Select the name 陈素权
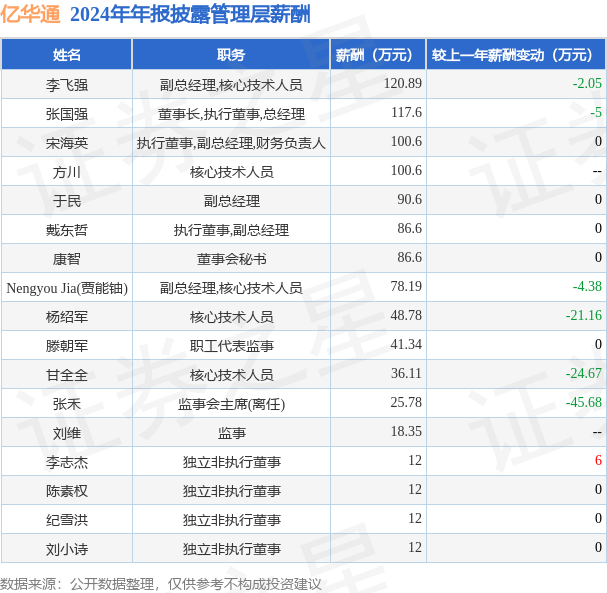 [x=67, y=491]
